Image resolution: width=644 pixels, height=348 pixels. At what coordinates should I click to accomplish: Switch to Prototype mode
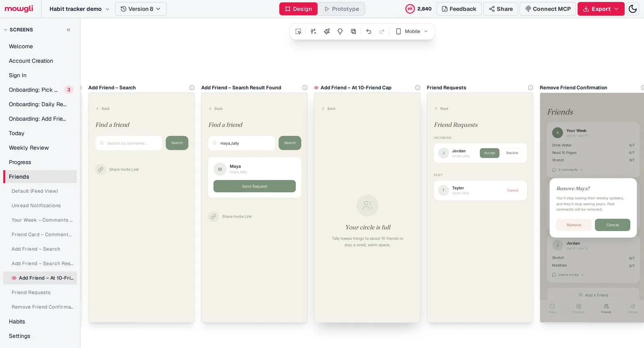coord(341,9)
